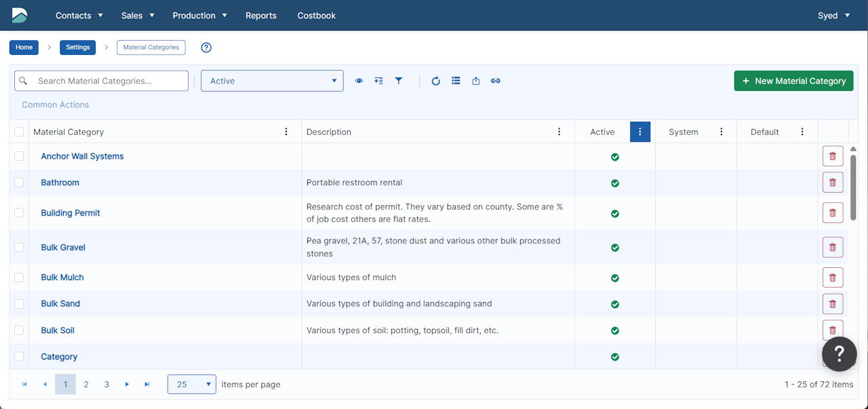Open the Active column options menu
This screenshot has height=409, width=868.
click(639, 132)
